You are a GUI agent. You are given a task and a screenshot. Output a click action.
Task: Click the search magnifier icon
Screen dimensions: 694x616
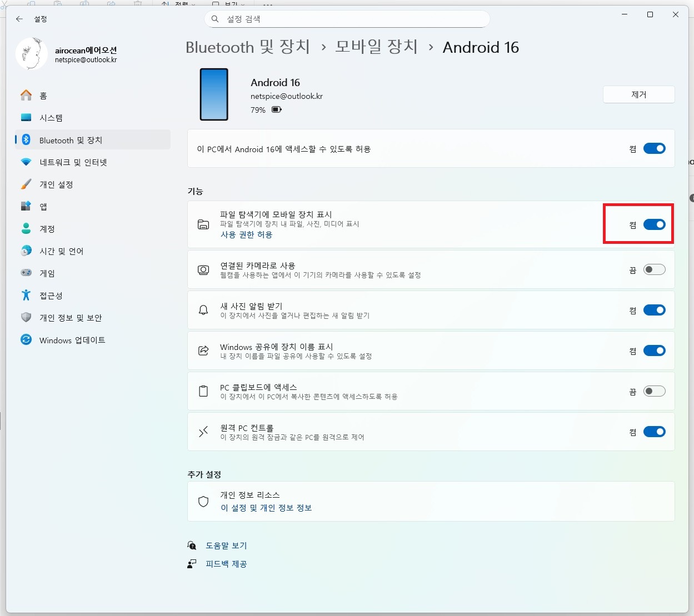tap(215, 19)
